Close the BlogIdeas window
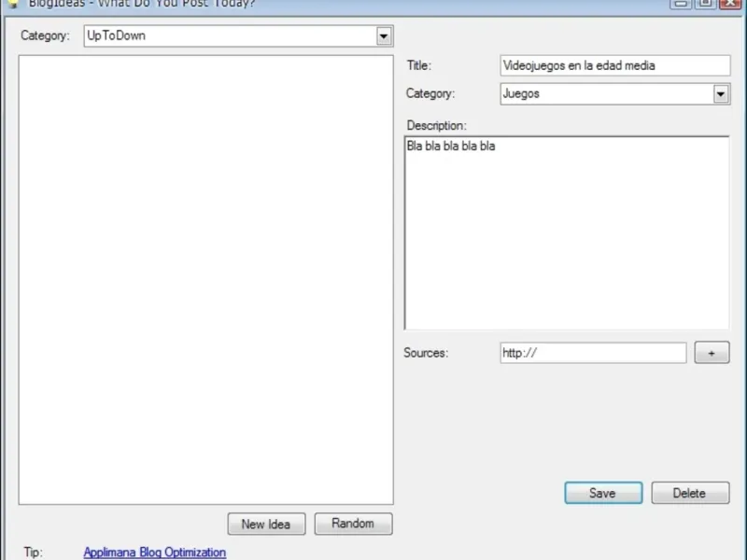The width and height of the screenshot is (747, 560). click(729, 4)
